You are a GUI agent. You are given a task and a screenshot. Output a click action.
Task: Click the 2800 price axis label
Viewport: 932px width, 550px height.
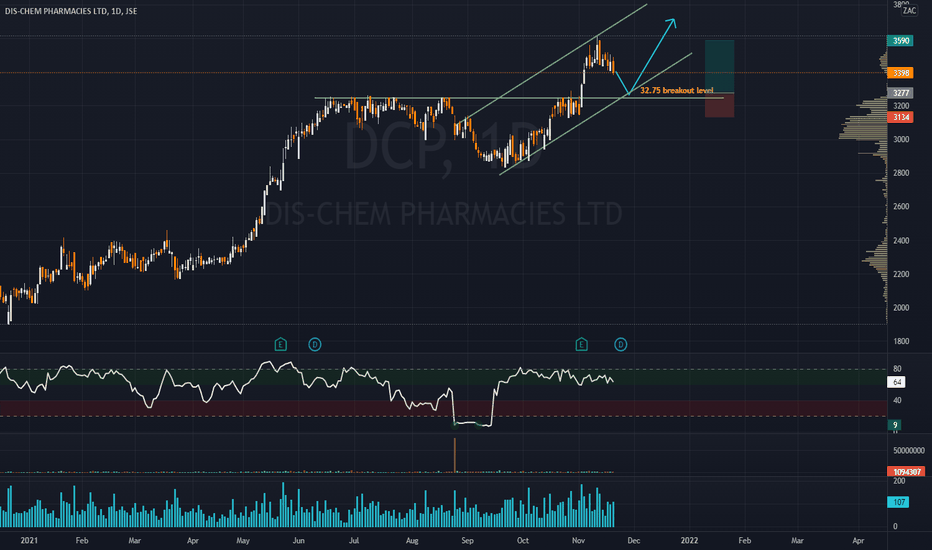tap(900, 173)
